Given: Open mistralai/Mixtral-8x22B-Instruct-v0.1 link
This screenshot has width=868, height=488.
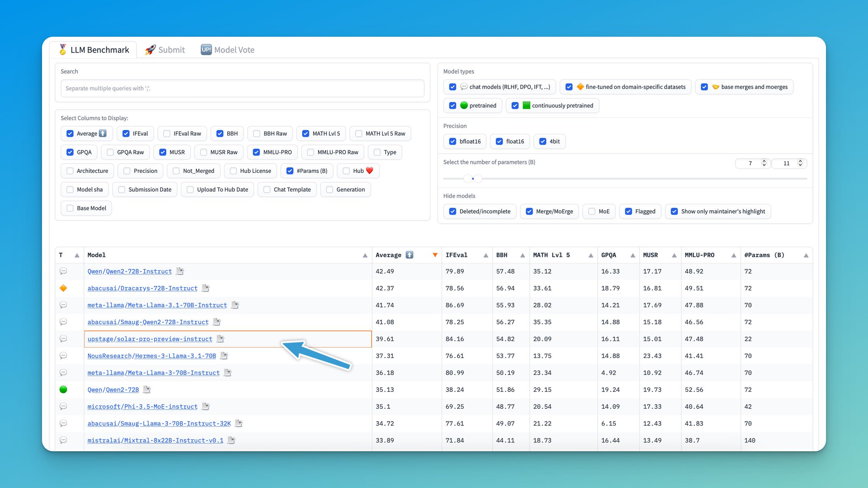Looking at the screenshot, I should [x=156, y=441].
